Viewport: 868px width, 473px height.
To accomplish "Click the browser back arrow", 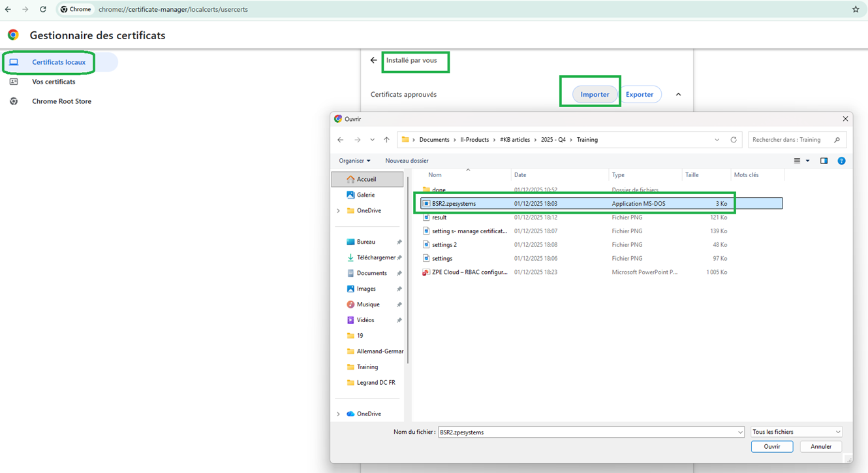I will [8, 9].
